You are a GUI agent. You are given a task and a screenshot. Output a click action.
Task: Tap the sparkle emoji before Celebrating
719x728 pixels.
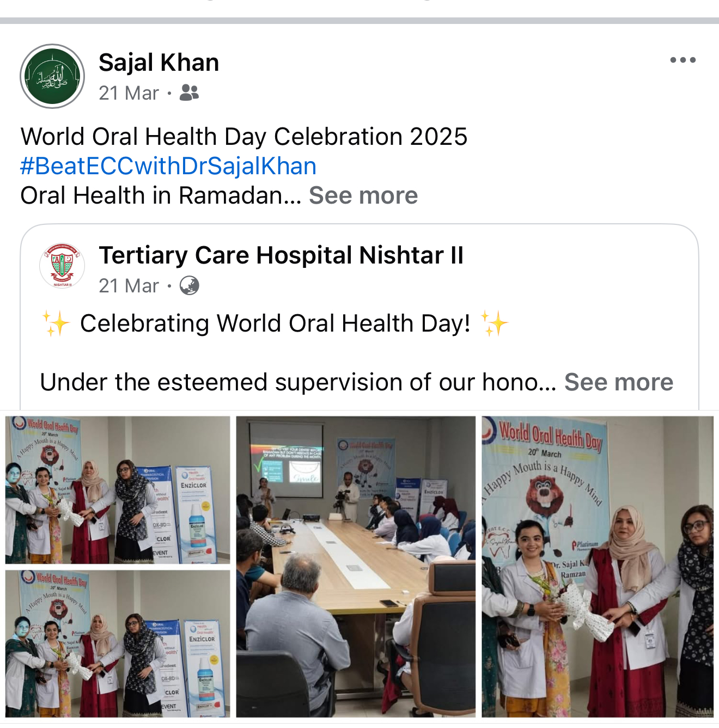point(57,323)
